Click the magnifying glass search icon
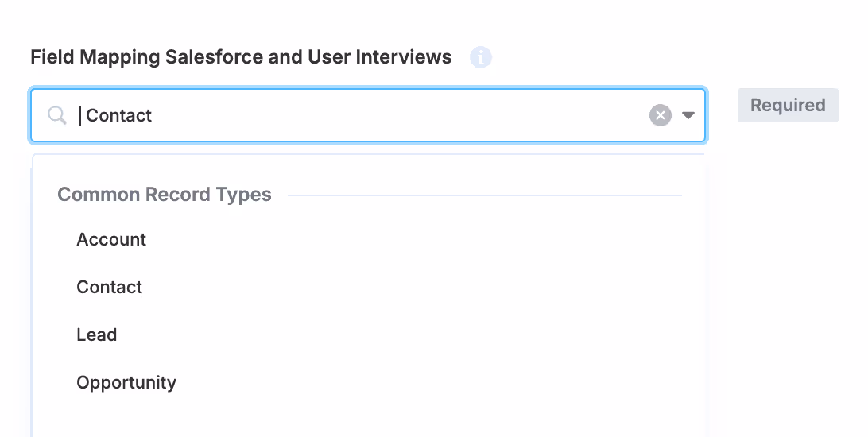 57,116
